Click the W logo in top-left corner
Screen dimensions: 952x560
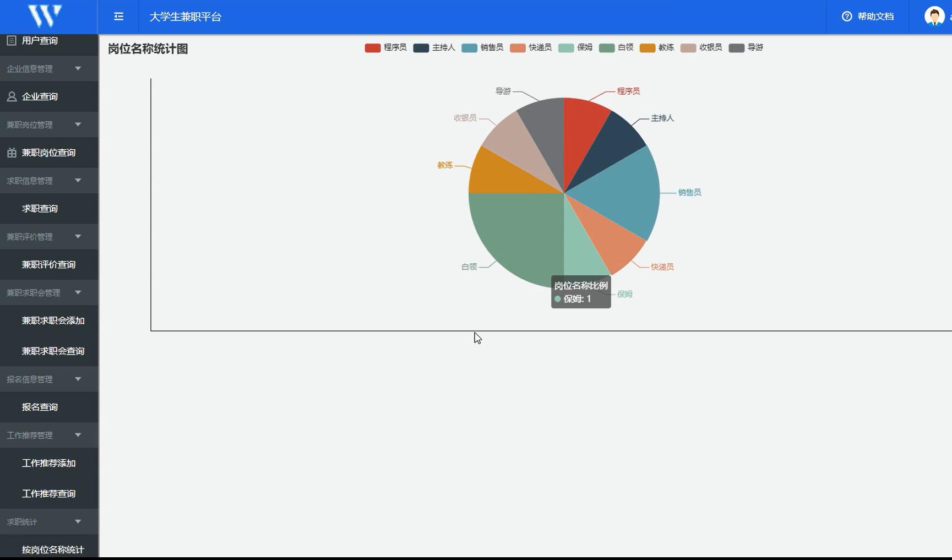[x=45, y=16]
